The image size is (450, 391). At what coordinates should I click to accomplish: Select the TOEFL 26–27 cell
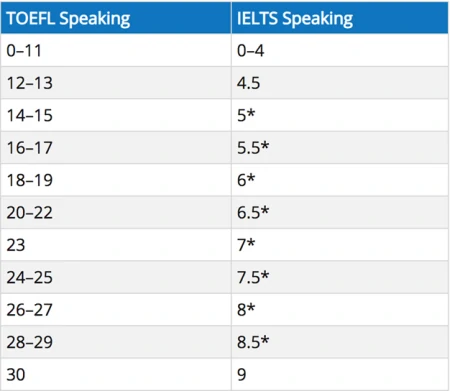click(116, 309)
